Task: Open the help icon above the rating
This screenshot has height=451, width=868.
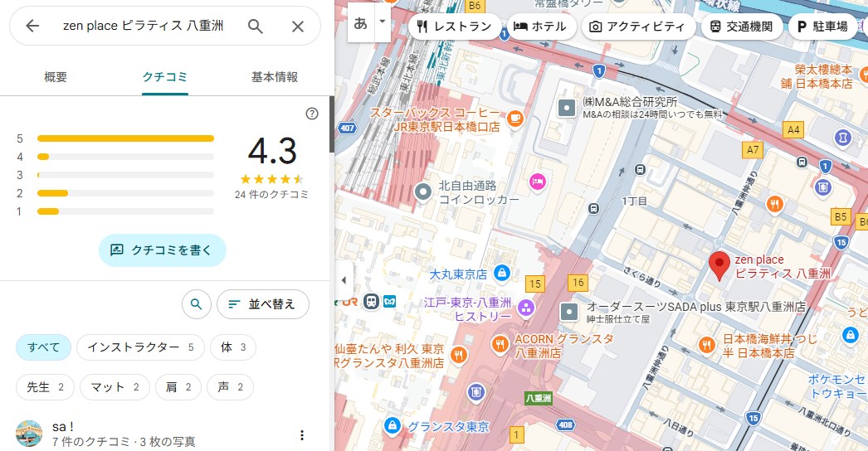Action: pyautogui.click(x=312, y=114)
